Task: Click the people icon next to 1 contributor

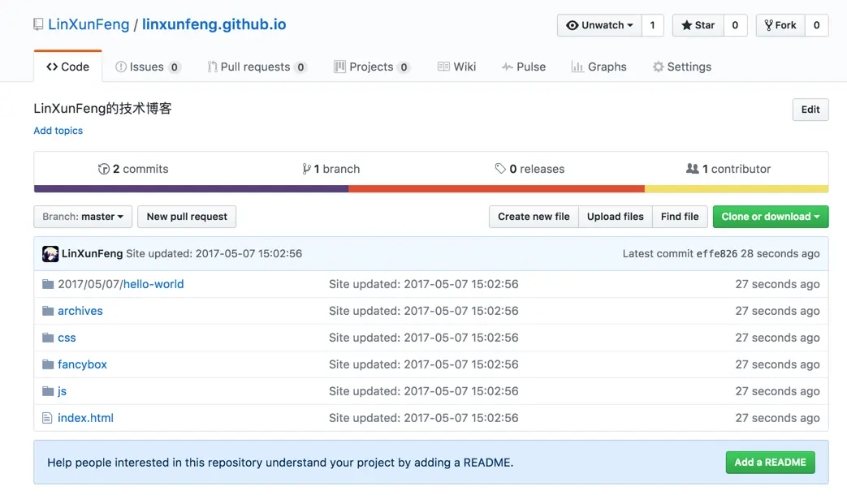Action: [692, 169]
